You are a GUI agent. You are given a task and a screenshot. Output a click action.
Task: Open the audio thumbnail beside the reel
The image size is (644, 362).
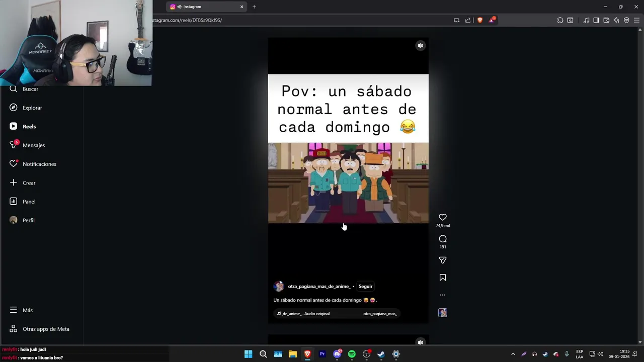click(x=443, y=313)
